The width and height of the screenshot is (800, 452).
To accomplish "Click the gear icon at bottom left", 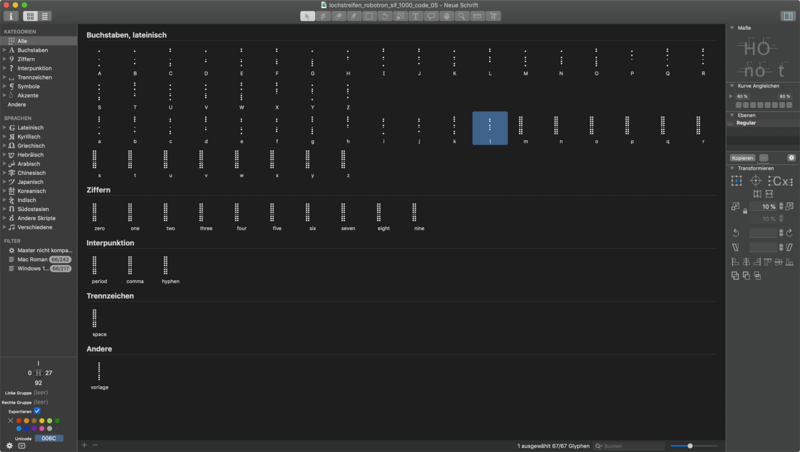I will pos(9,445).
